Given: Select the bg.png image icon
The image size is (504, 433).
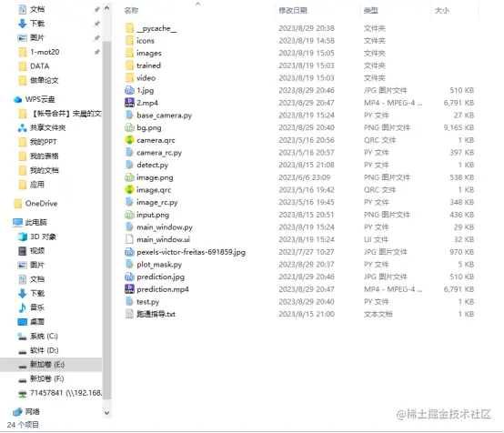Looking at the screenshot, I should click(x=129, y=127).
